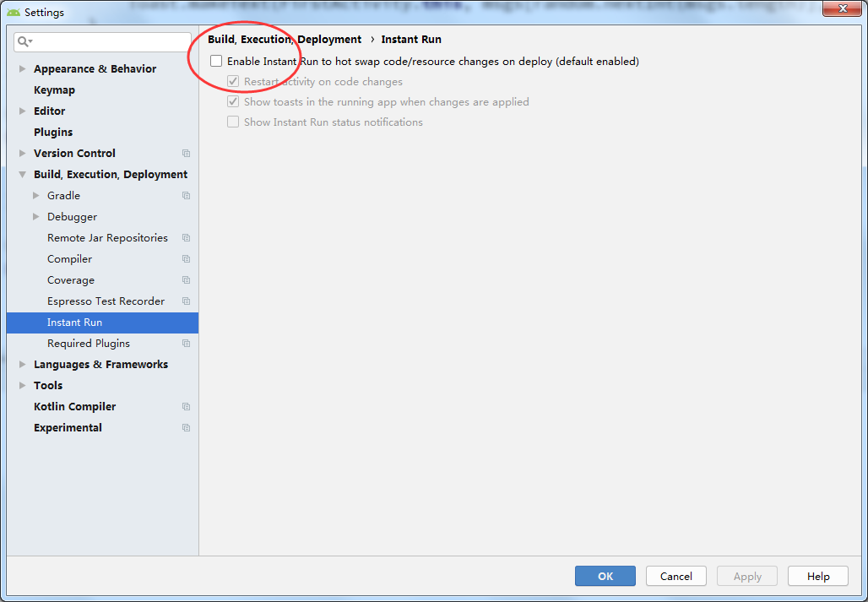Open Kotlin Compiler settings
This screenshot has width=868, height=602.
pos(75,407)
